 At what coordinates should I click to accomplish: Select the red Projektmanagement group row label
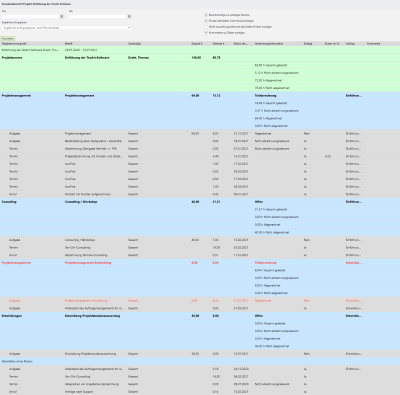16,263
